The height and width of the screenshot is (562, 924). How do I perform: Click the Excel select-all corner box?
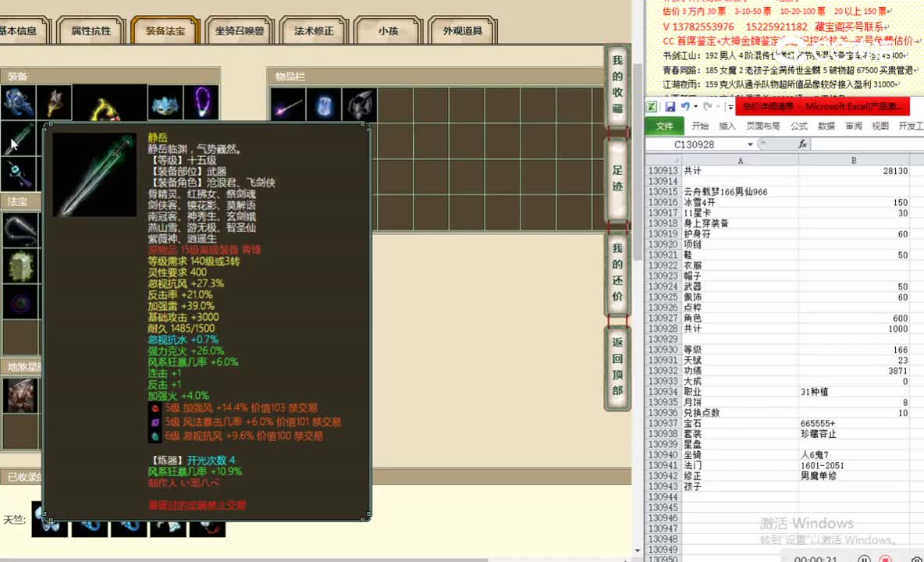pos(663,160)
